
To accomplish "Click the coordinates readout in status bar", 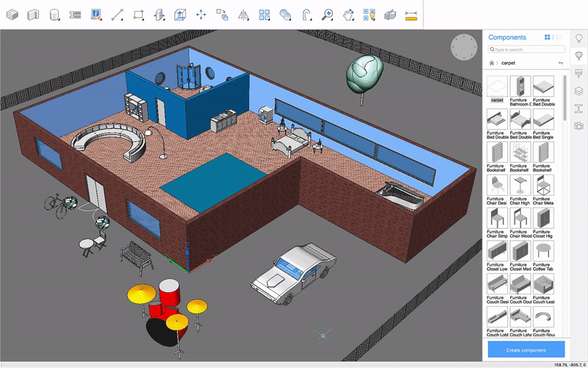I will [x=570, y=364].
